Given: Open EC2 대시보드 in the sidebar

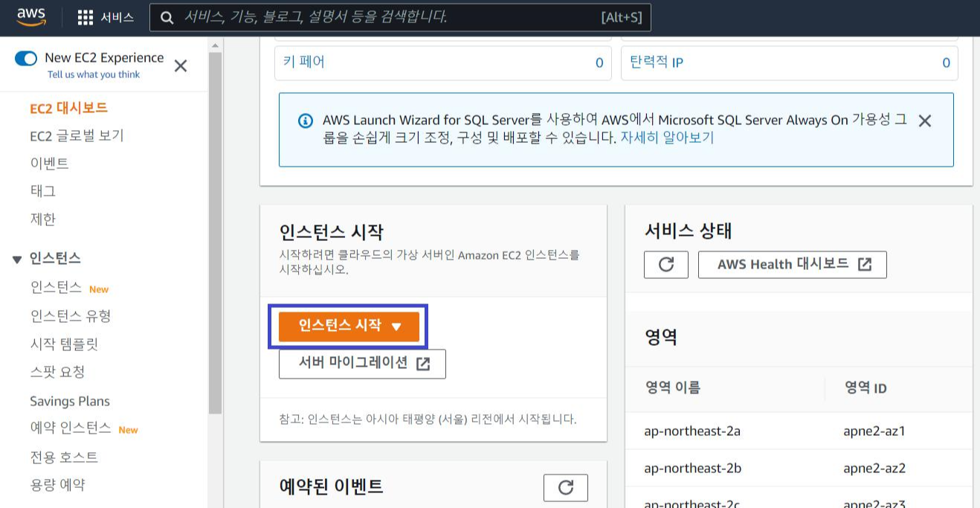Looking at the screenshot, I should click(x=69, y=108).
